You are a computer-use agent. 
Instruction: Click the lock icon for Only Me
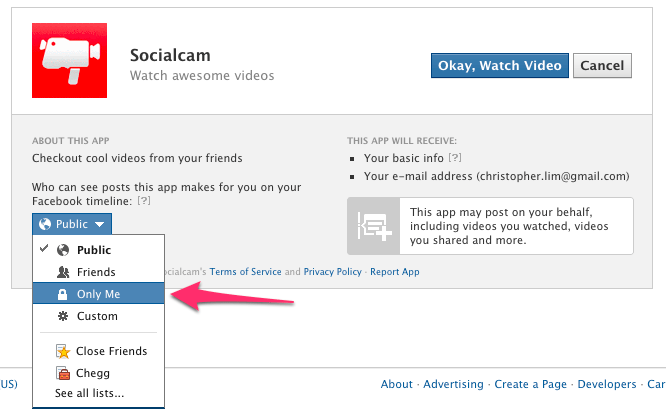(x=62, y=294)
